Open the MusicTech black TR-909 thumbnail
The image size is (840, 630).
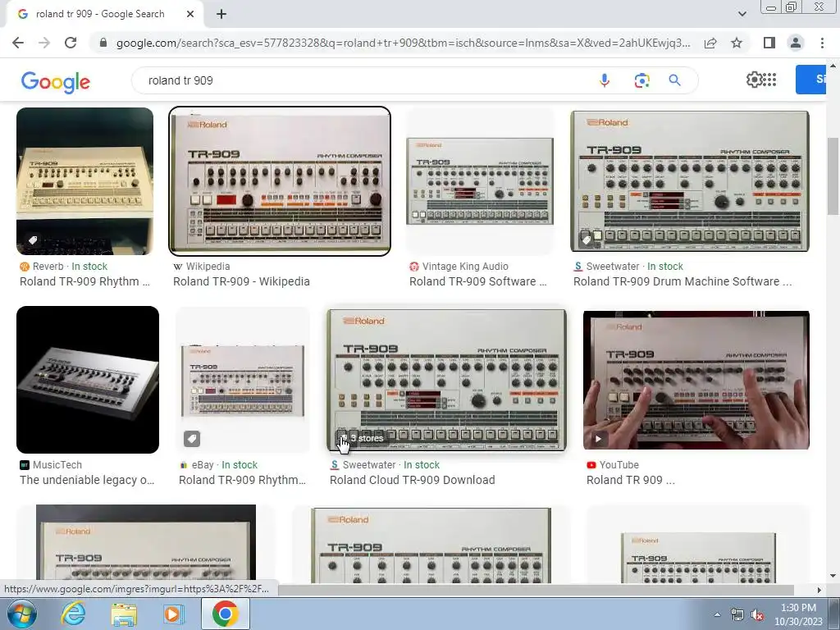pyautogui.click(x=88, y=380)
